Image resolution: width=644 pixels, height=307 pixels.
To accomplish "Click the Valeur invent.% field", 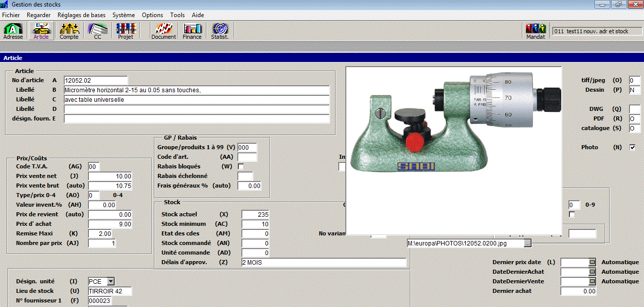I will [102, 205].
